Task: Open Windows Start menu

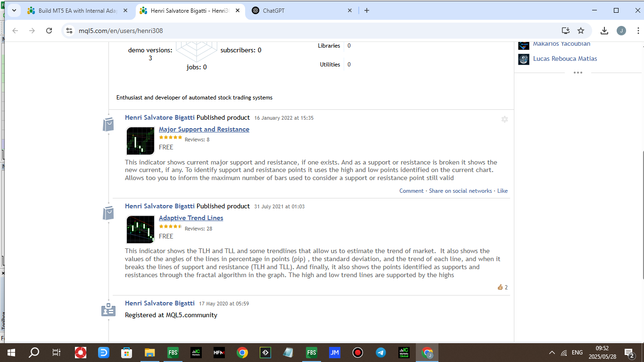Action: coord(11,353)
